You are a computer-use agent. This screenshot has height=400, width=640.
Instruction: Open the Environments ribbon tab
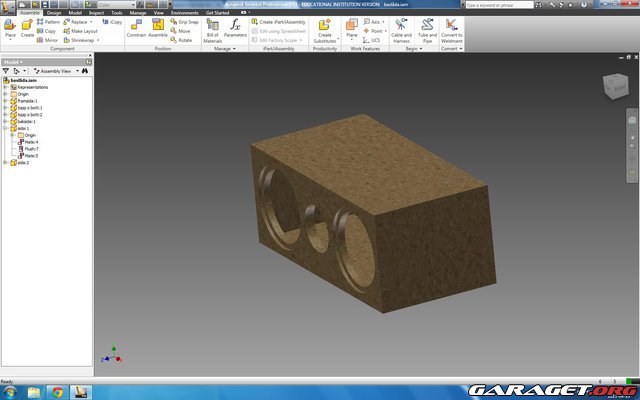(184, 12)
